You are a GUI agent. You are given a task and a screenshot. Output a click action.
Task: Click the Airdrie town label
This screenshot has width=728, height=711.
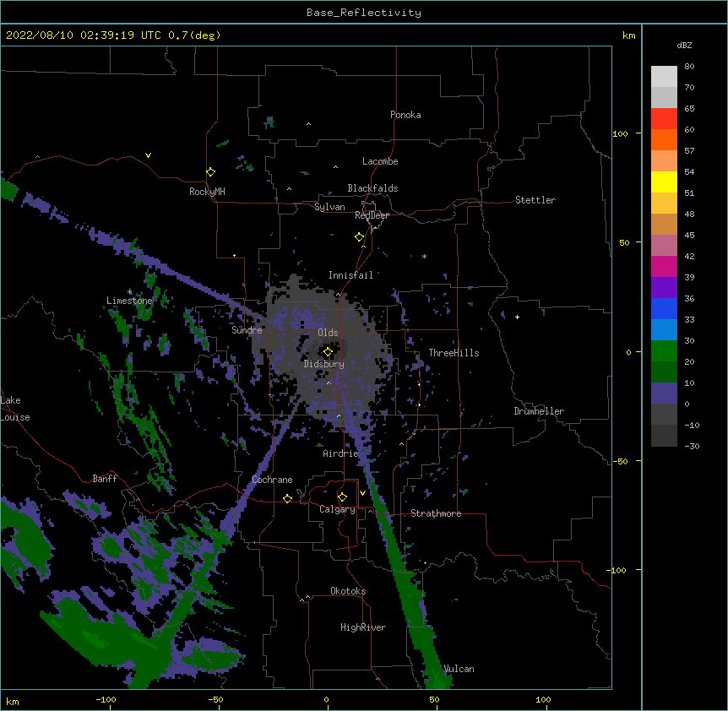tap(340, 453)
